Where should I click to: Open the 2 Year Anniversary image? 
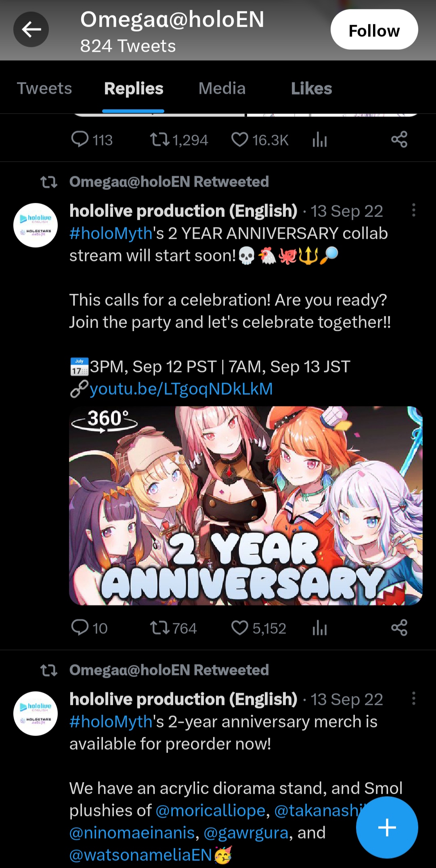(246, 506)
